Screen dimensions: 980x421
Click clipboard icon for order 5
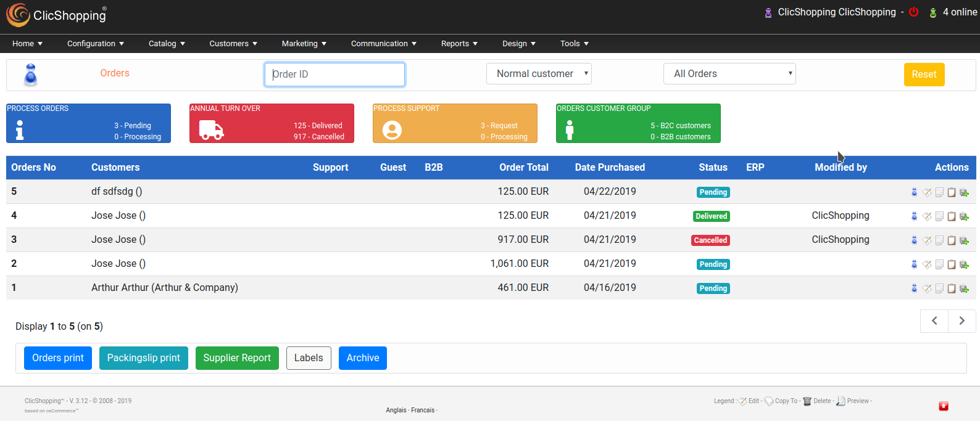[x=952, y=192]
